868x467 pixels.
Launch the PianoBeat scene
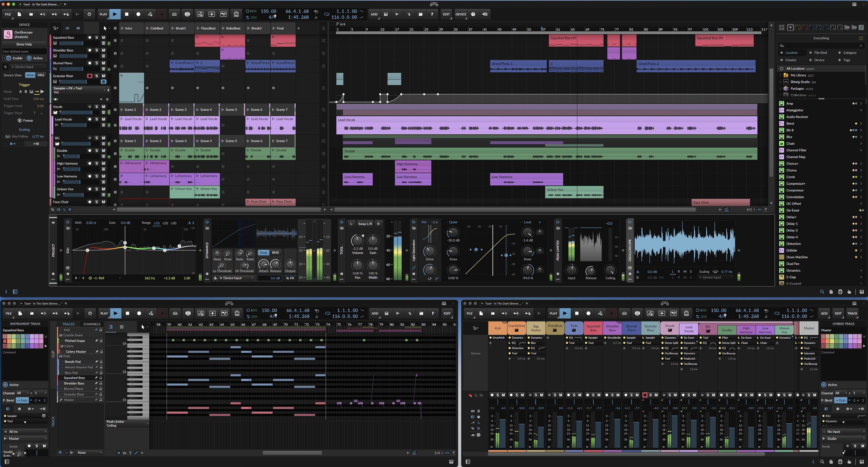coord(198,28)
